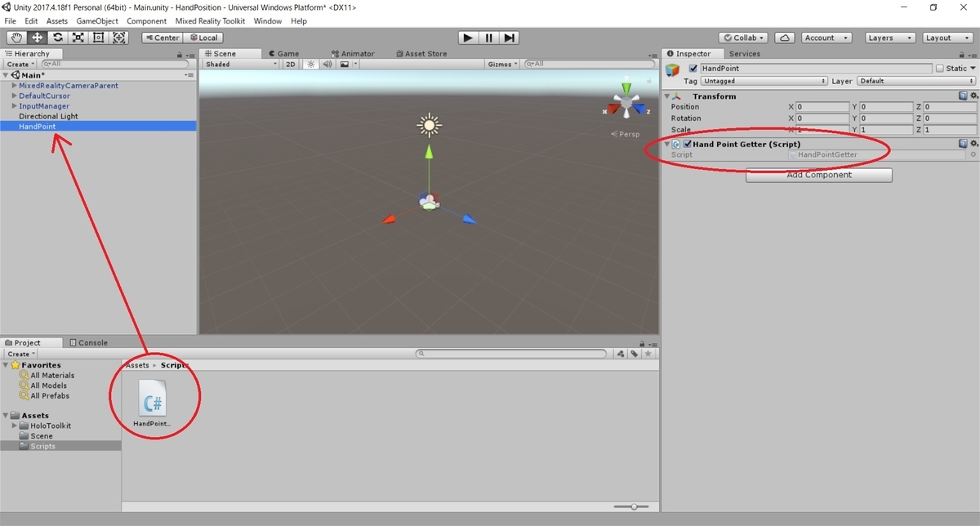The image size is (980, 526).
Task: Click the Step frame button
Action: tap(509, 38)
